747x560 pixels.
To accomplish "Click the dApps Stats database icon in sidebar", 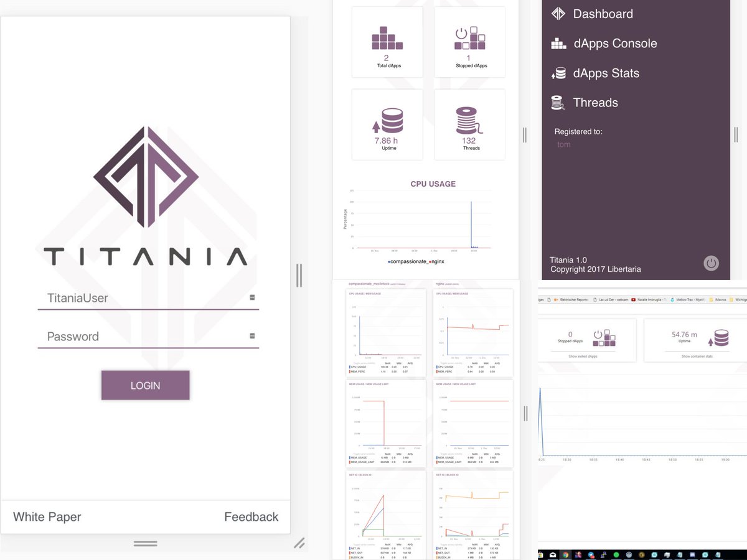I will pyautogui.click(x=558, y=73).
